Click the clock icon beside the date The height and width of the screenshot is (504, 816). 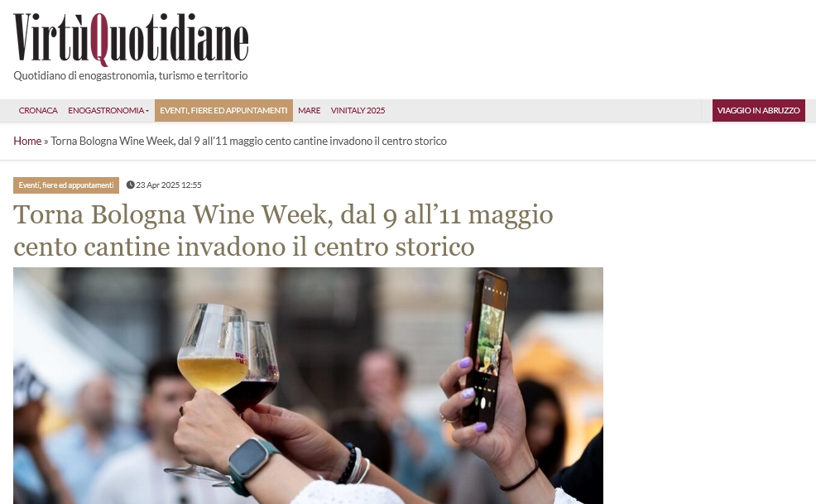pyautogui.click(x=130, y=185)
